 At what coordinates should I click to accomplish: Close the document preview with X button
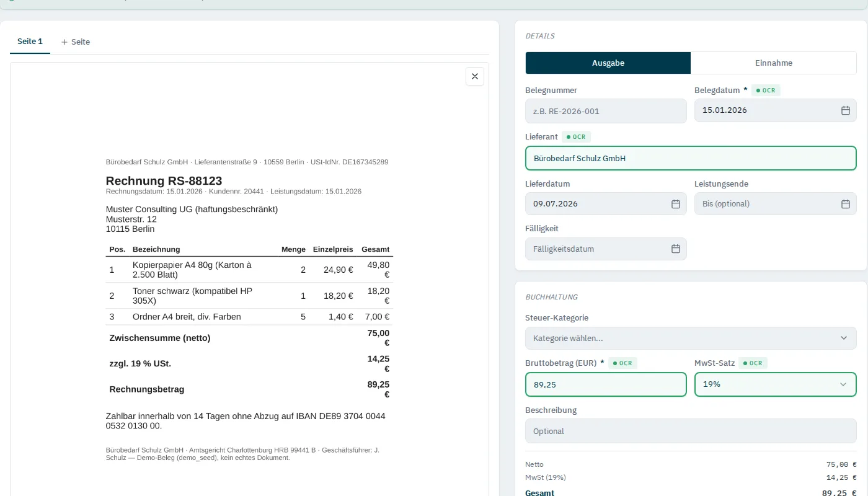click(x=475, y=76)
